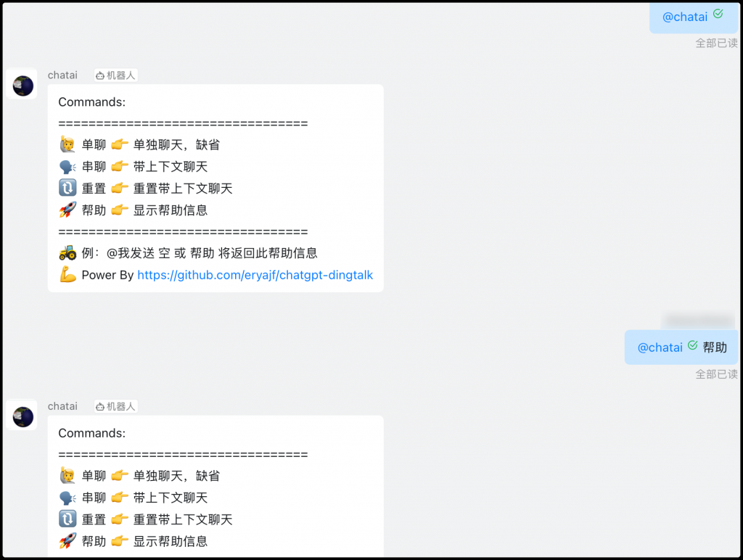743x560 pixels.
Task: Click the speech bubble emoji before 串聊
Action: [67, 166]
